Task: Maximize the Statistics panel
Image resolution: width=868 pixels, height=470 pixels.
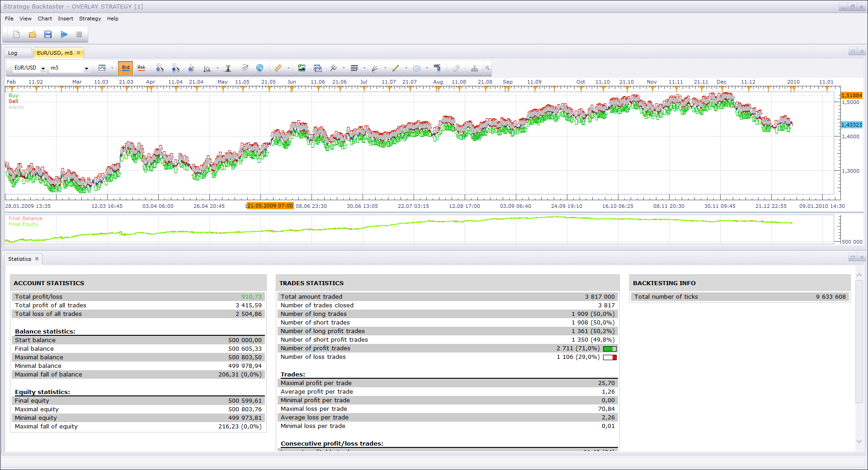Action: (x=853, y=258)
